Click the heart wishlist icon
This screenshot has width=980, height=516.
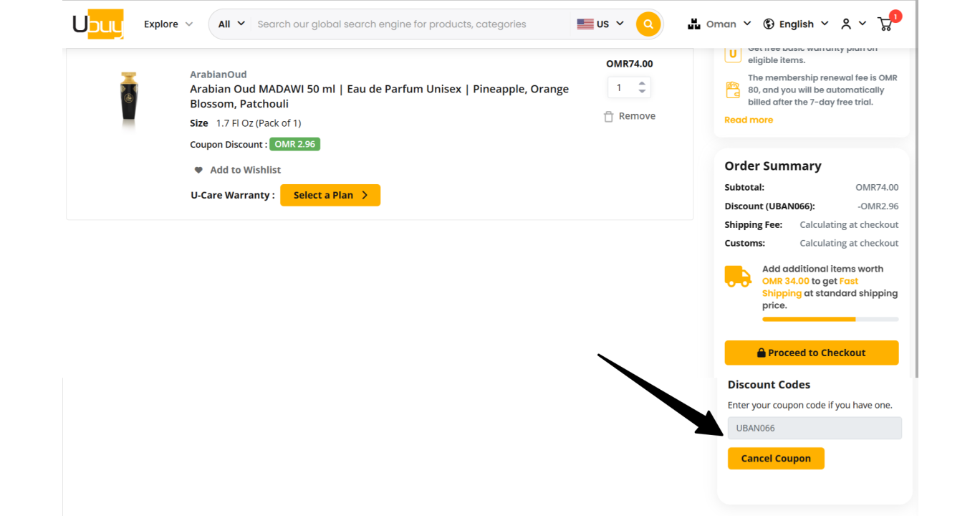pyautogui.click(x=198, y=170)
